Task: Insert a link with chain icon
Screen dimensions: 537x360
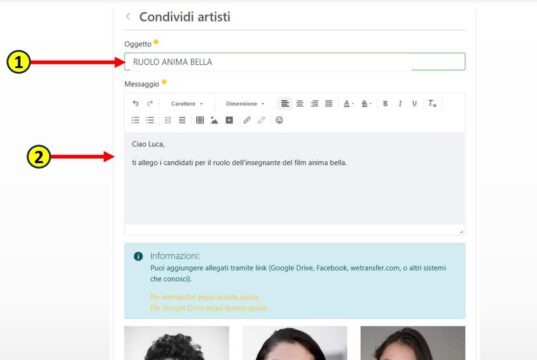Action: [247, 120]
